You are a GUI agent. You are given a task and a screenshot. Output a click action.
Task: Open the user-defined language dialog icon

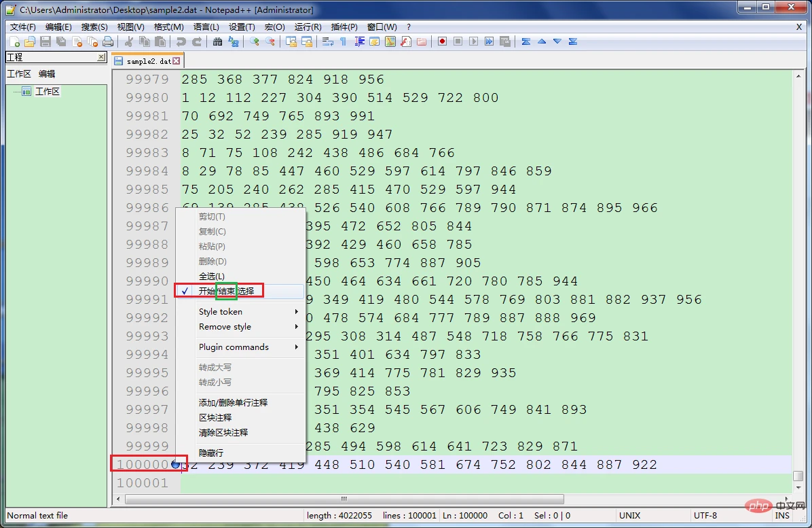[x=374, y=41]
